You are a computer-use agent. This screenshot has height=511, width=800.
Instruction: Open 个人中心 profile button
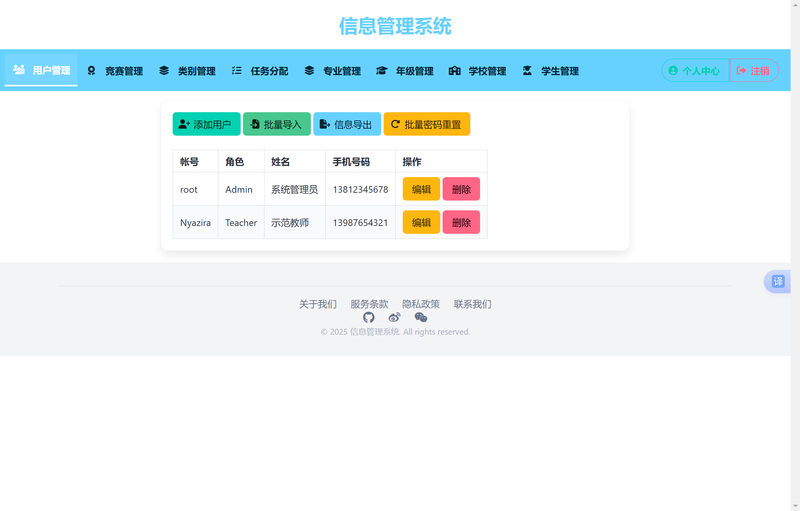695,70
